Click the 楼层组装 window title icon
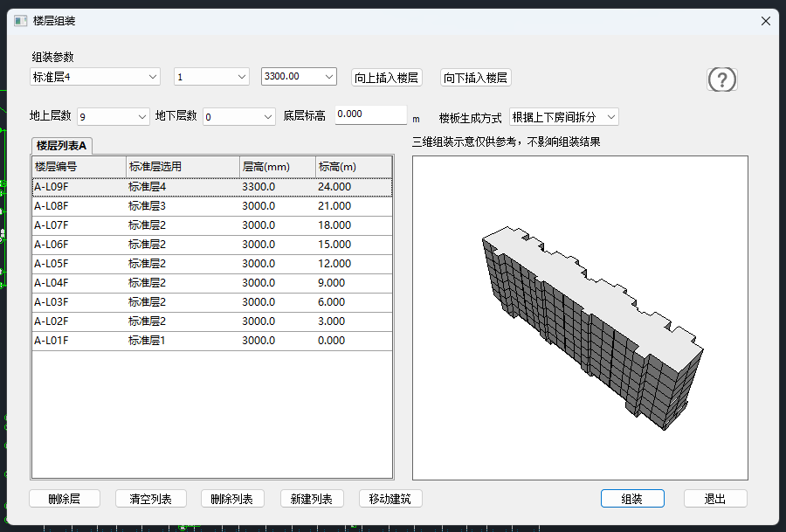 pos(21,21)
